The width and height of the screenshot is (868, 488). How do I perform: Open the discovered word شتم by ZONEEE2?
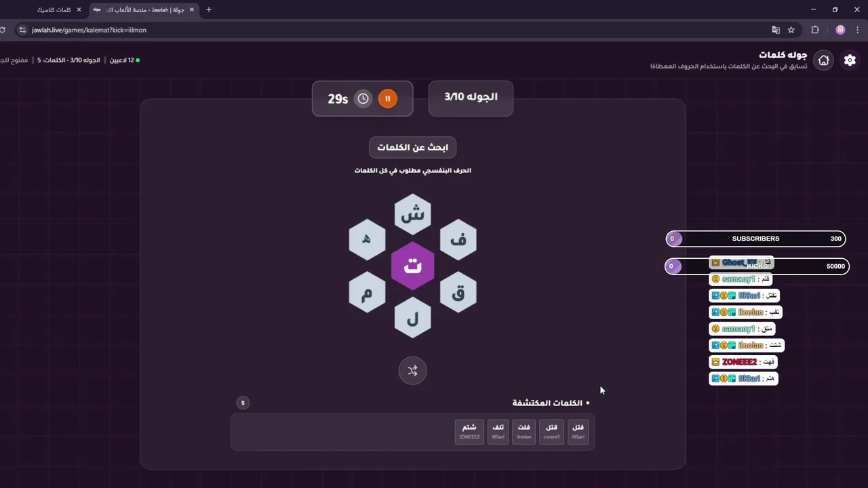pos(469,431)
